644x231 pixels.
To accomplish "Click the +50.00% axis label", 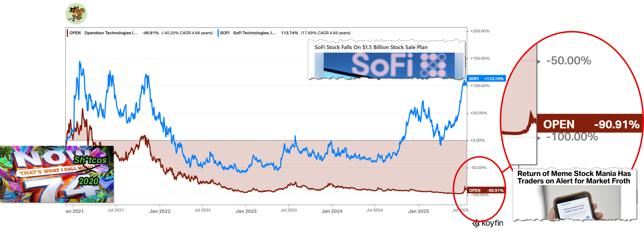I will coord(478,113).
